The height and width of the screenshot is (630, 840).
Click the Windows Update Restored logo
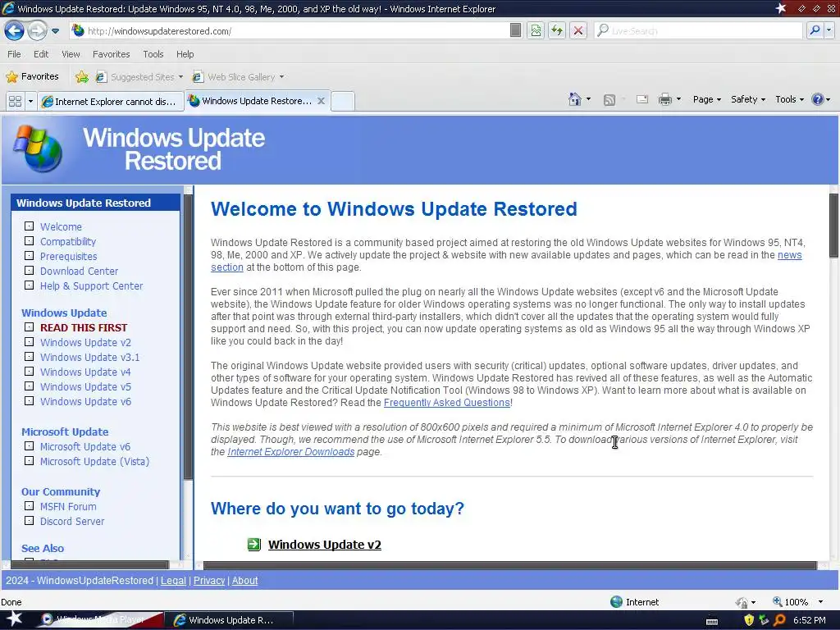click(139, 149)
